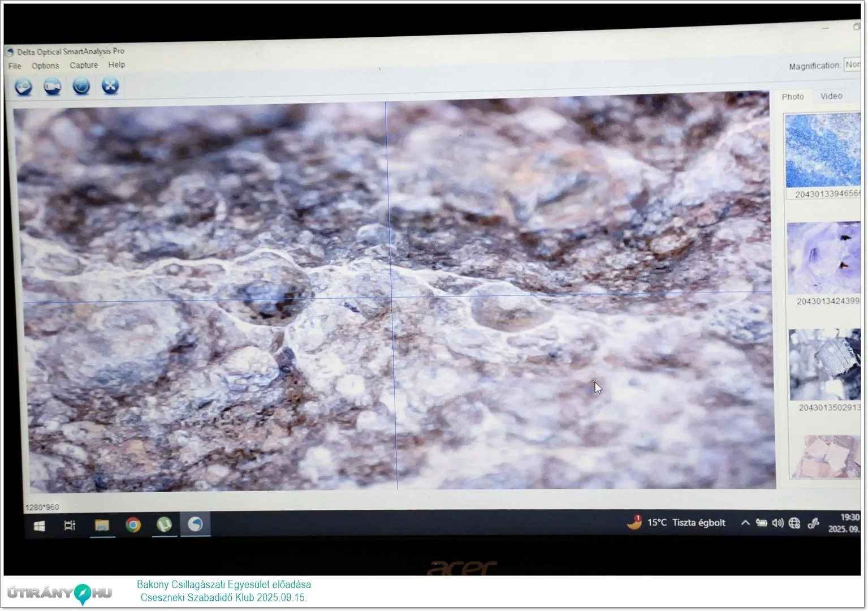Image resolution: width=868 pixels, height=611 pixels.
Task: Open the Options menu
Action: tap(45, 66)
